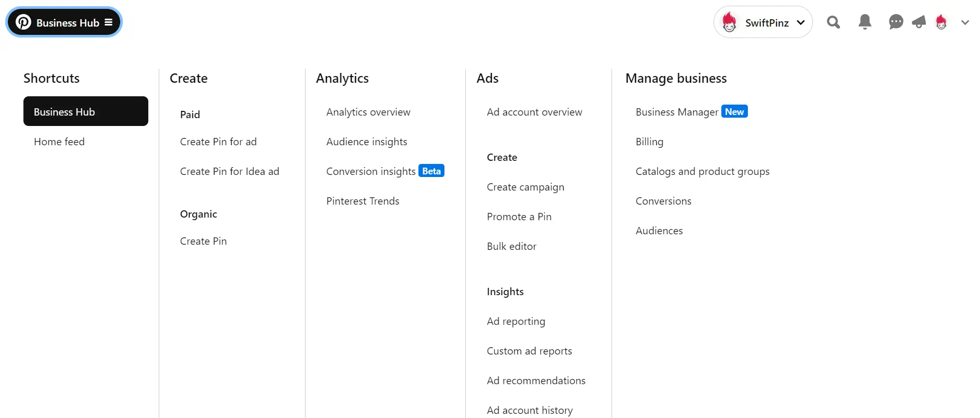This screenshot has height=418, width=980.
Task: Select Business Hub in Shortcuts
Action: tap(86, 111)
